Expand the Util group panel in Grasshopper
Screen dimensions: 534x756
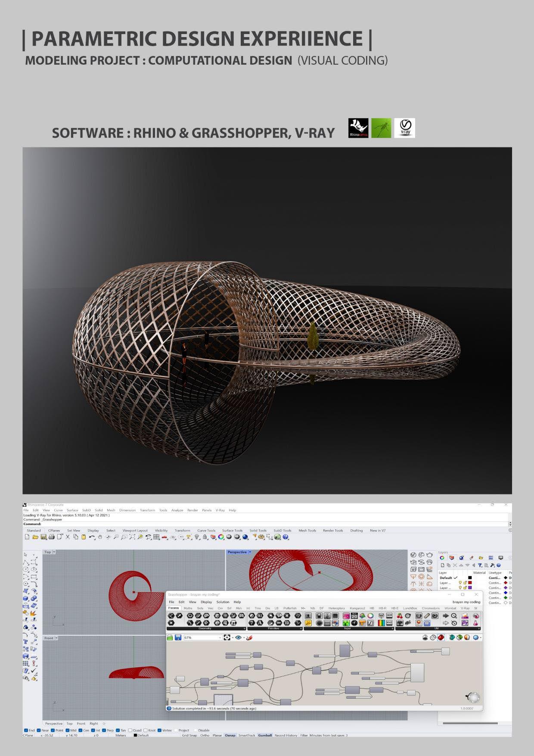point(480,628)
